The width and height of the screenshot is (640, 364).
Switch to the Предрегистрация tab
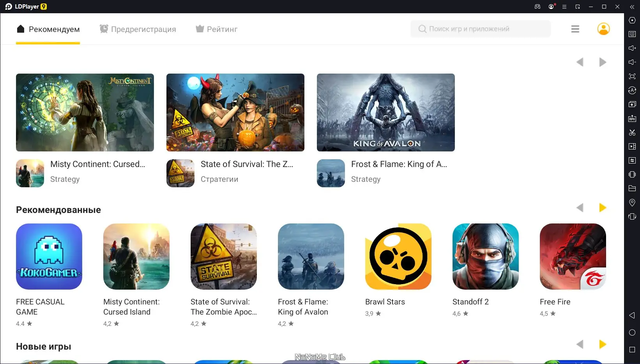(138, 29)
